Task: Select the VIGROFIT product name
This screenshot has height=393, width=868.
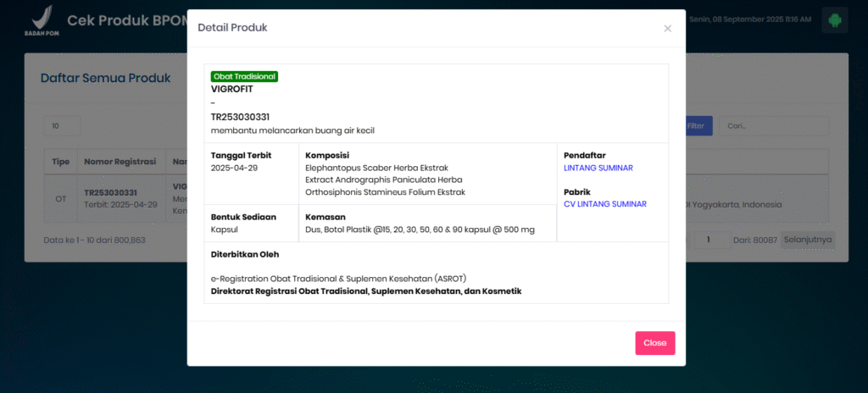Action: click(x=232, y=89)
